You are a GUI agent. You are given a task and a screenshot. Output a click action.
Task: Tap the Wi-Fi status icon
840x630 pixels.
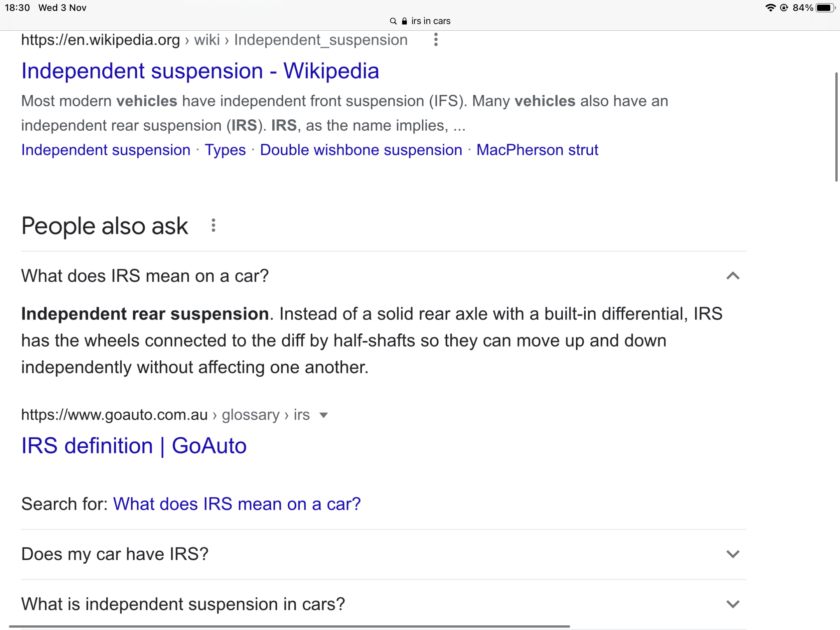(x=770, y=8)
